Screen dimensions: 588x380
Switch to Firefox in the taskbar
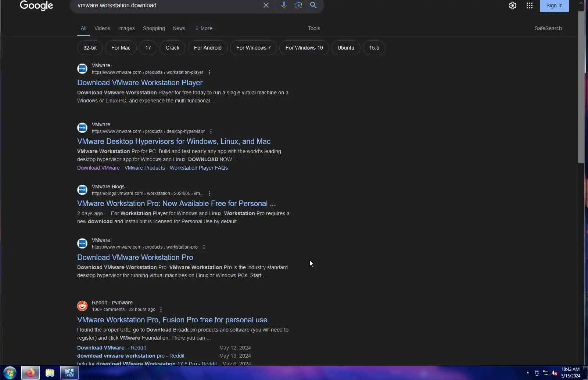pyautogui.click(x=30, y=373)
